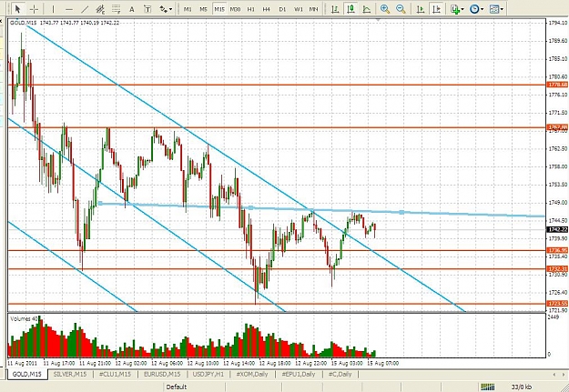Open the indicators list dropdown
569x392 pixels.
457,9
